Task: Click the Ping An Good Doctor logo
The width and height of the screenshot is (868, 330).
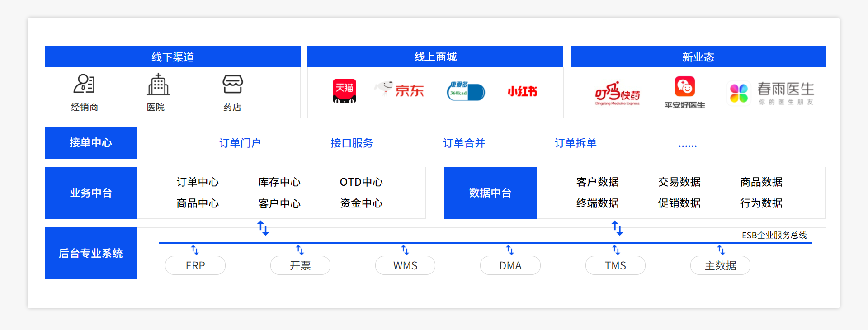Action: pos(684,93)
